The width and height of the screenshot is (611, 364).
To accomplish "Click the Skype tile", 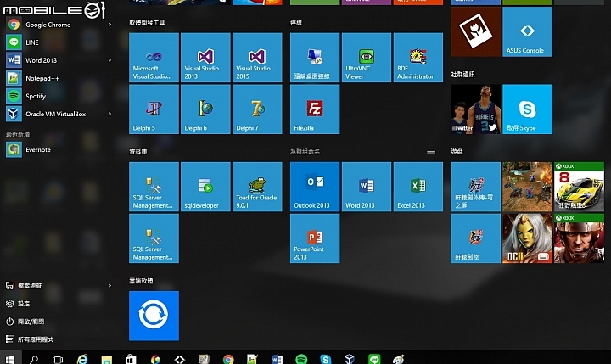I will point(527,109).
